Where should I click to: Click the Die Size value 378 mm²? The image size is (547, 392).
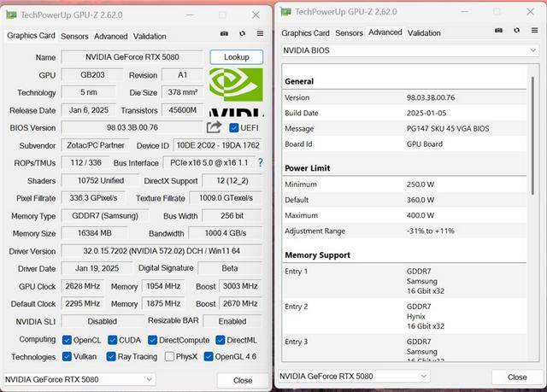coord(182,92)
